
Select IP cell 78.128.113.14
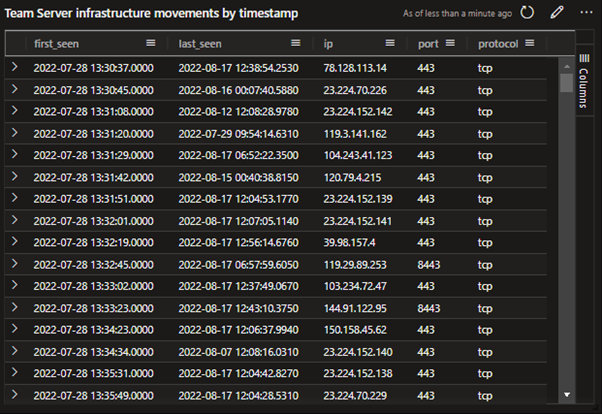point(355,68)
